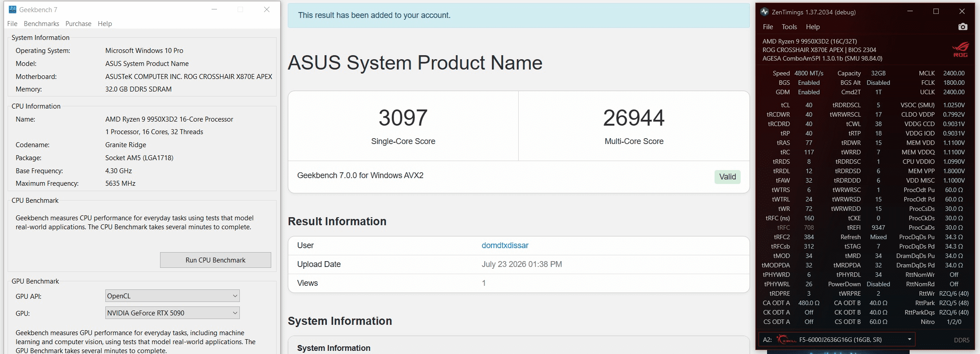This screenshot has height=354, width=980.
Task: Open the Help menu in ZenTimings
Action: click(x=813, y=27)
